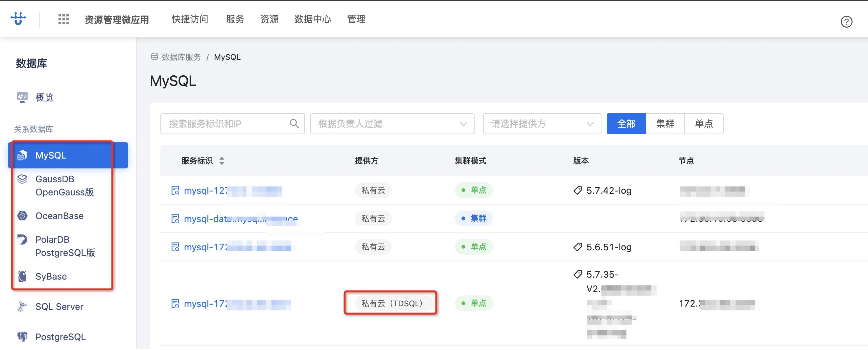Click the 概览 overview icon
This screenshot has height=350, width=868.
23,97
